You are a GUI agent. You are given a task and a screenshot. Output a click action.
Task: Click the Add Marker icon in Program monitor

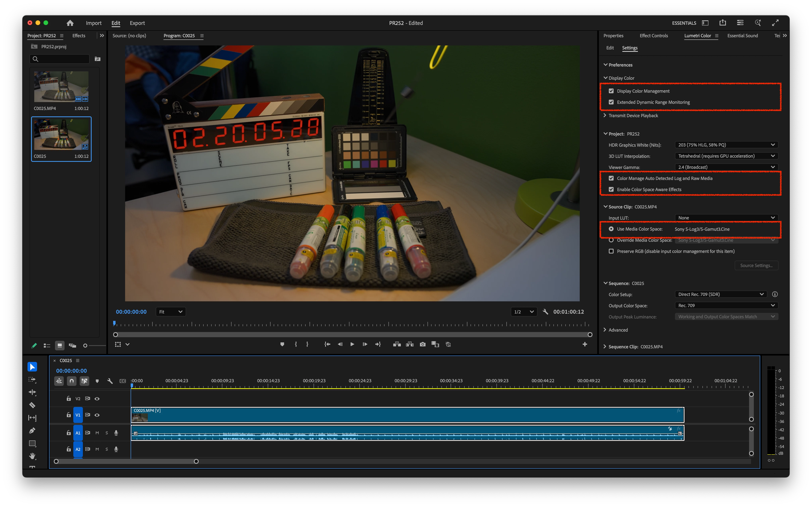[x=282, y=344]
